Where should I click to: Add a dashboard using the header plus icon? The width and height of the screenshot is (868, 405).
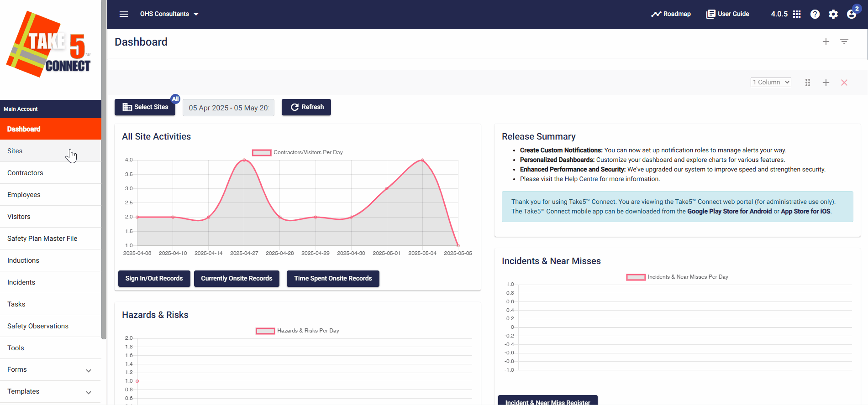point(826,42)
